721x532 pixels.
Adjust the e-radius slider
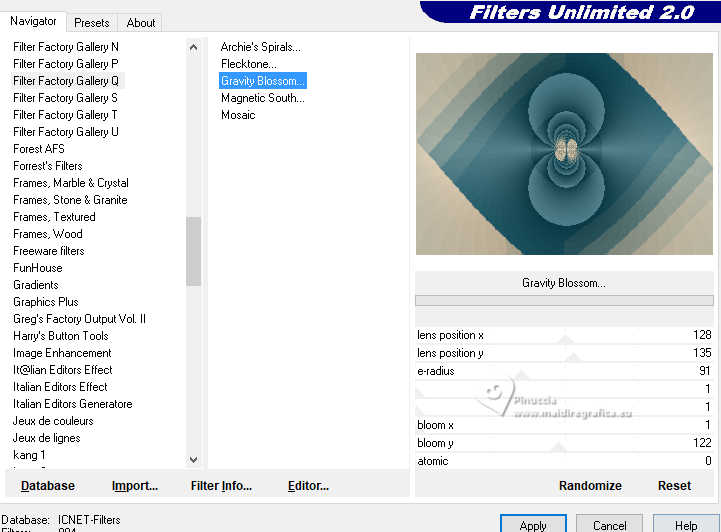[564, 371]
